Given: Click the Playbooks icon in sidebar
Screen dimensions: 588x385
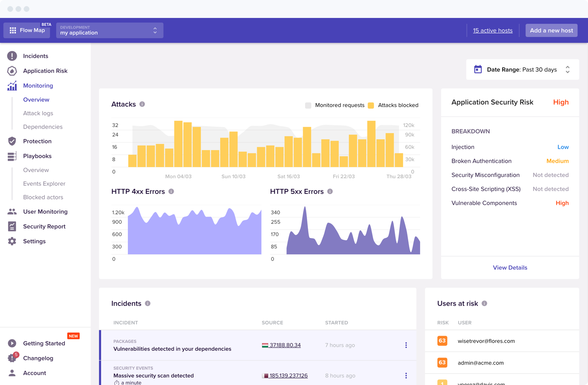Looking at the screenshot, I should (x=12, y=156).
